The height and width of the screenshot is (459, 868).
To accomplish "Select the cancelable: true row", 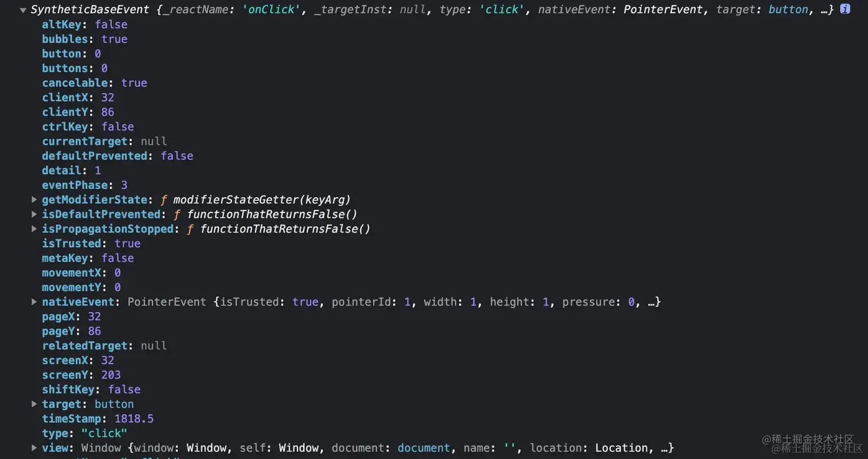I will click(x=95, y=83).
